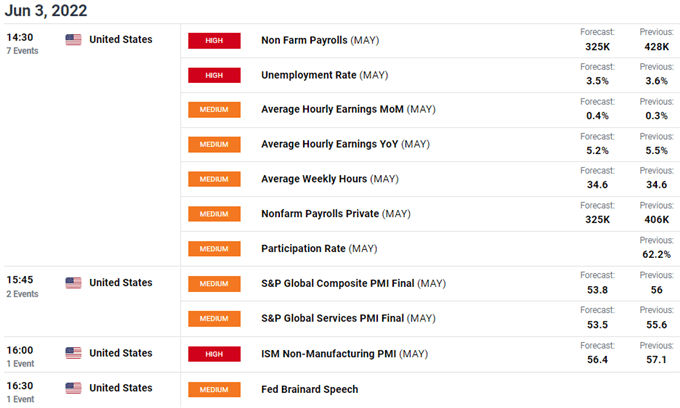The height and width of the screenshot is (408, 680).
Task: Open the Nonfarm Payrolls Private event
Action: 335,214
